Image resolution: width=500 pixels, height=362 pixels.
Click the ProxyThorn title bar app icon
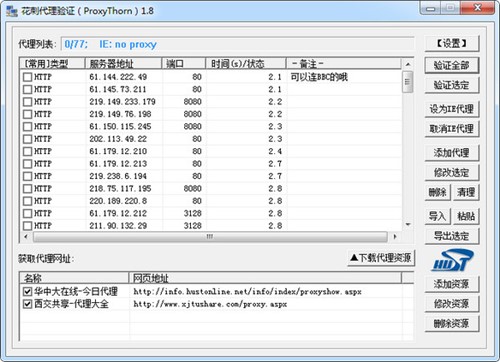pos(12,11)
